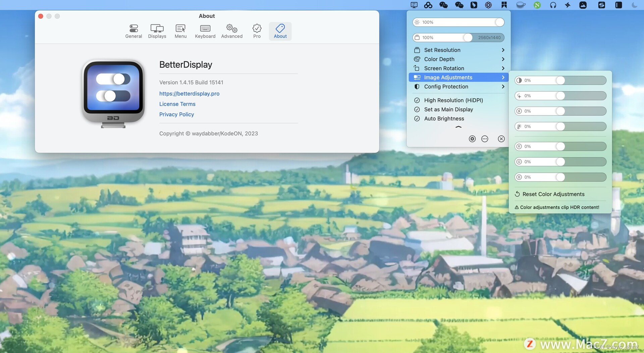644x353 pixels.
Task: Expand the Screen Rotation submenu
Action: [459, 68]
